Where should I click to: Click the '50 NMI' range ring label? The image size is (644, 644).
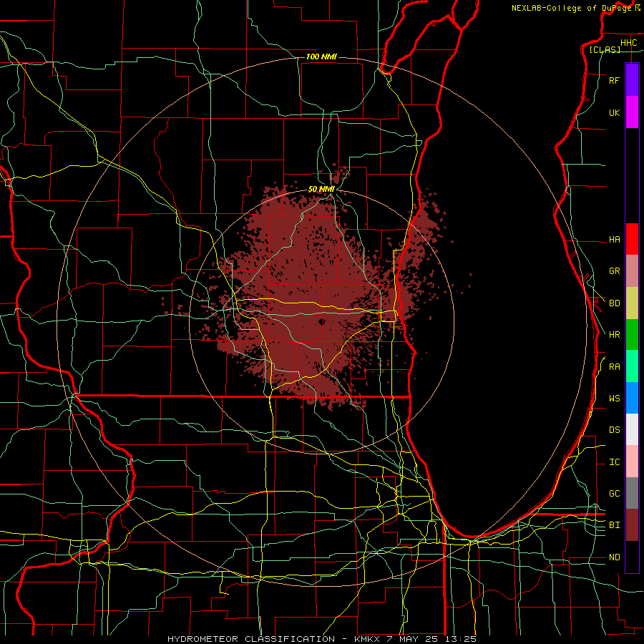(321, 189)
